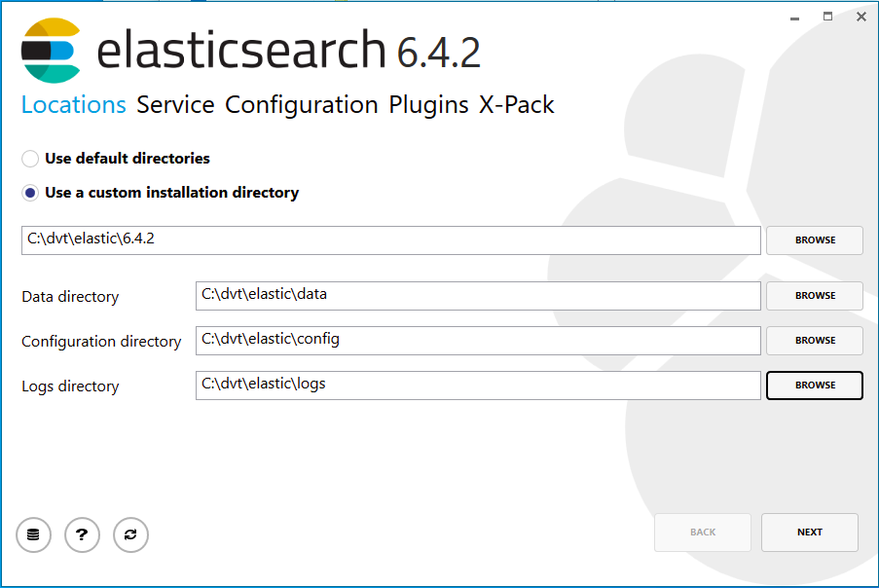Click the Configuration directory label
This screenshot has height=588, width=879.
coord(101,342)
